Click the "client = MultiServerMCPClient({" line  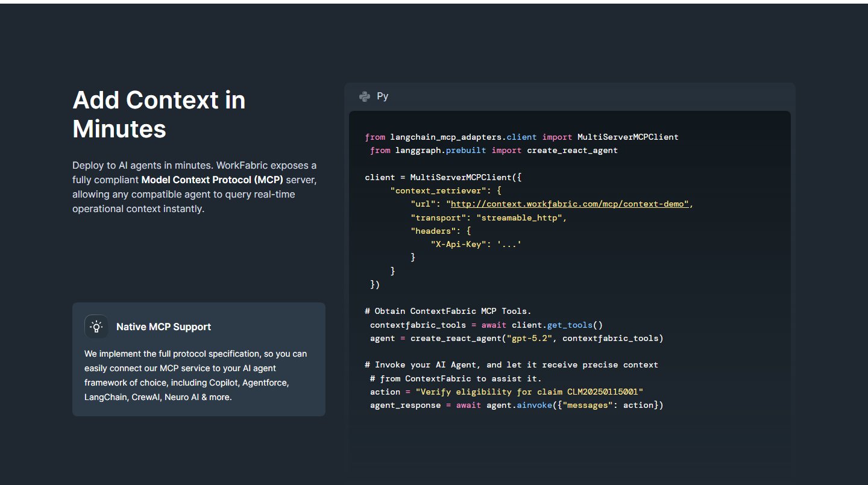tap(443, 177)
